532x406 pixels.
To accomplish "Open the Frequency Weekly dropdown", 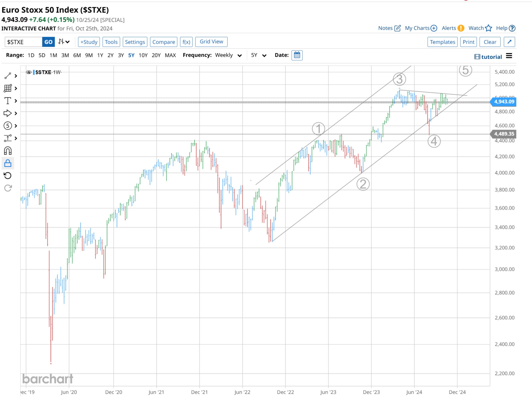I will tap(228, 55).
